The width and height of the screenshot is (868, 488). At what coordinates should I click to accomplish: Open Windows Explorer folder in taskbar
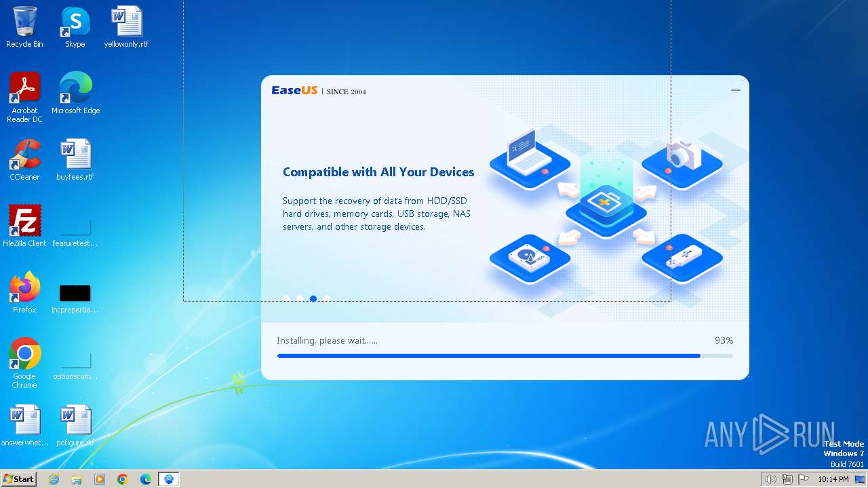point(77,479)
